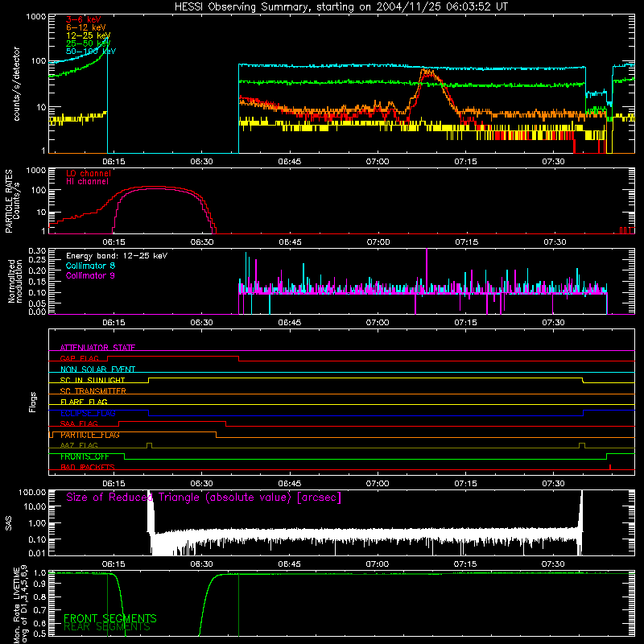Select the 3-6 keV legend label
Screen dimensions: 644x644
(x=83, y=19)
